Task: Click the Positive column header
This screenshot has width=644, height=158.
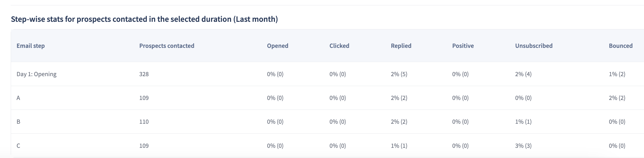Action: pos(463,46)
